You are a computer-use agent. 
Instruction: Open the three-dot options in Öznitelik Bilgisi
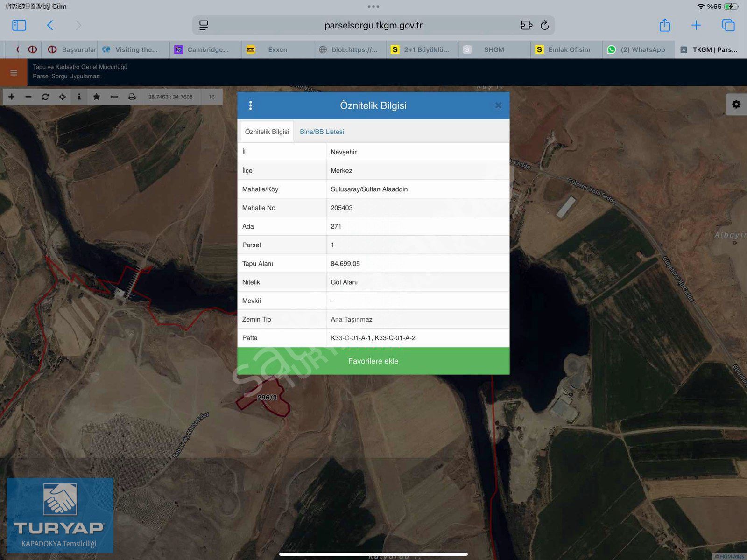click(251, 105)
